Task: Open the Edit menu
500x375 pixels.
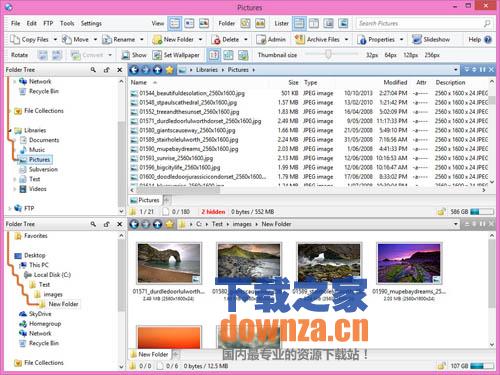Action: [32, 23]
